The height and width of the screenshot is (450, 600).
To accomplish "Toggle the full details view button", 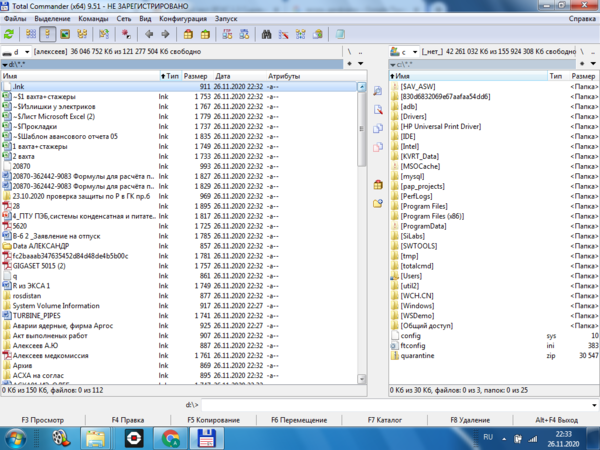I will tap(48, 34).
